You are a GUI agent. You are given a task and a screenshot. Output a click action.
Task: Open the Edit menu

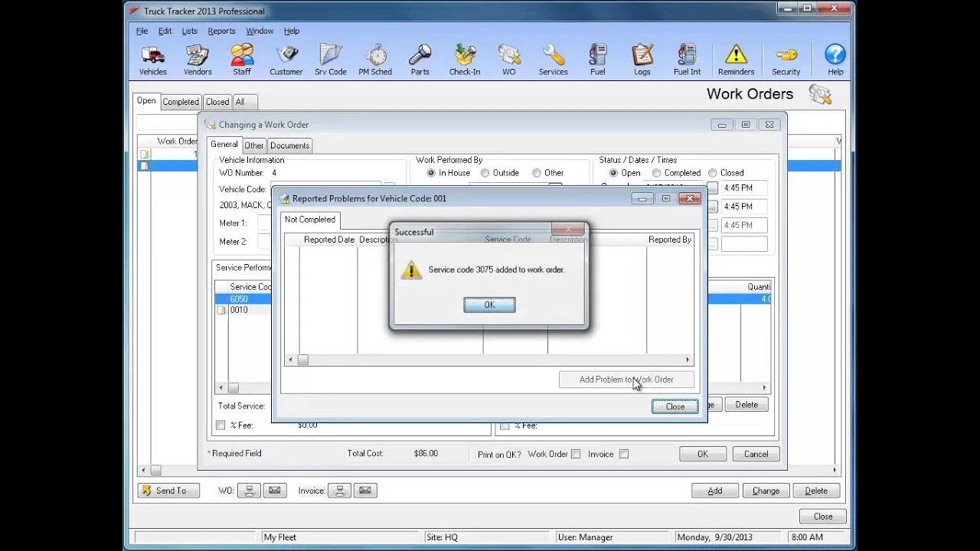165,31
